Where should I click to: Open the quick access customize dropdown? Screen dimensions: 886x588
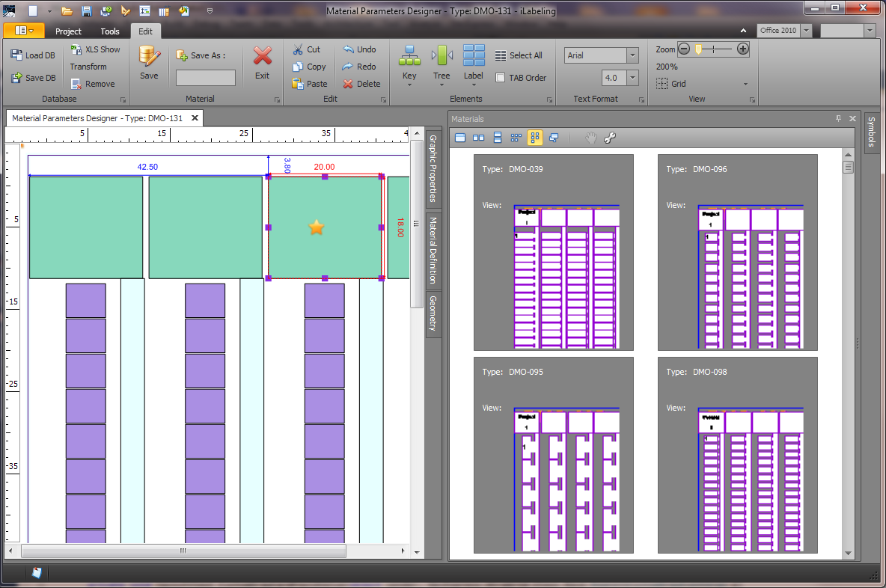(x=210, y=10)
